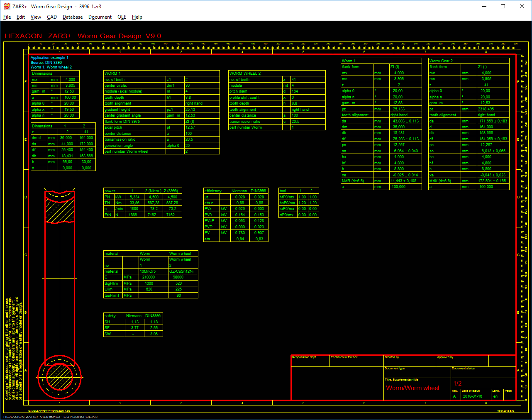Open the View menu
532x420 pixels.
tap(36, 17)
